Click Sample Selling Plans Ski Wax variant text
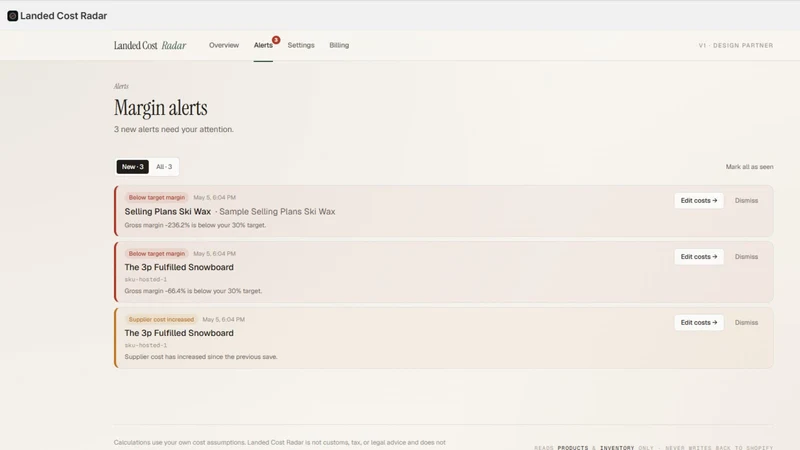This screenshot has height=450, width=800. (277, 211)
